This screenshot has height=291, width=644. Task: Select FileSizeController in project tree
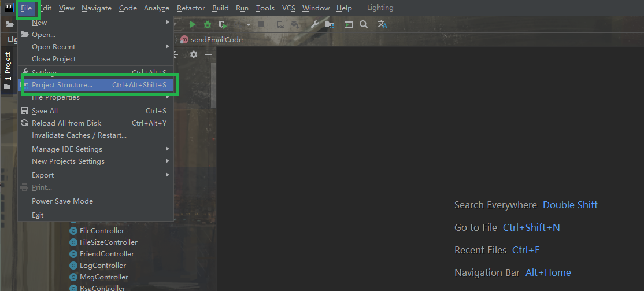tap(109, 242)
